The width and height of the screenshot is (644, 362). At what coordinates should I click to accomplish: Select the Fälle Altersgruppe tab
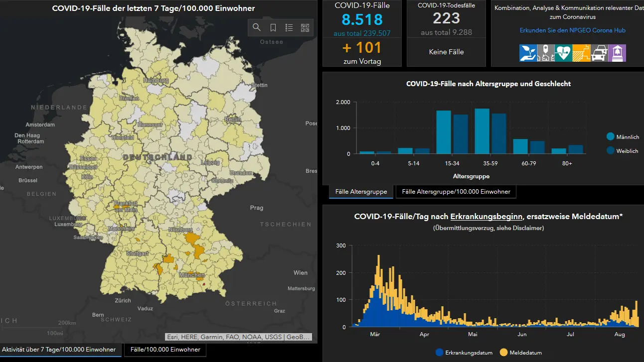pyautogui.click(x=361, y=192)
